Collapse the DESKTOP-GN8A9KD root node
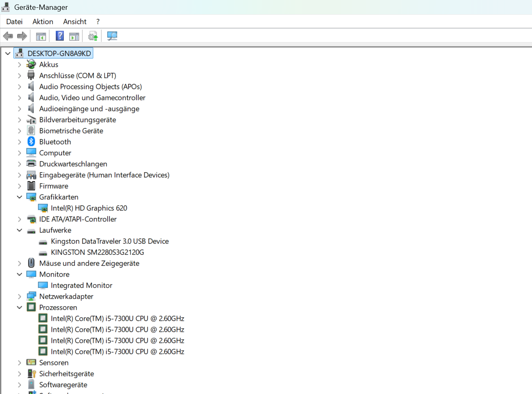This screenshot has height=394, width=532. tap(8, 54)
